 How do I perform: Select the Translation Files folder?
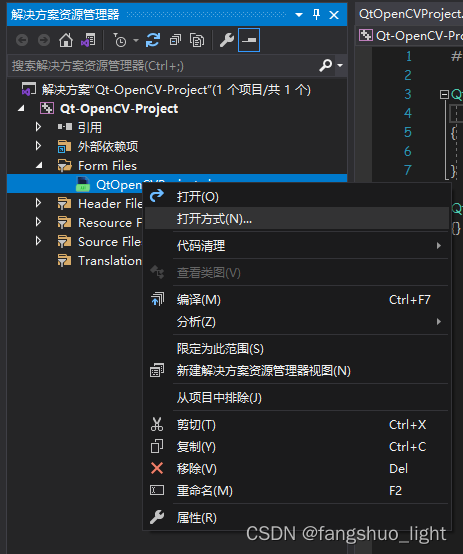110,261
